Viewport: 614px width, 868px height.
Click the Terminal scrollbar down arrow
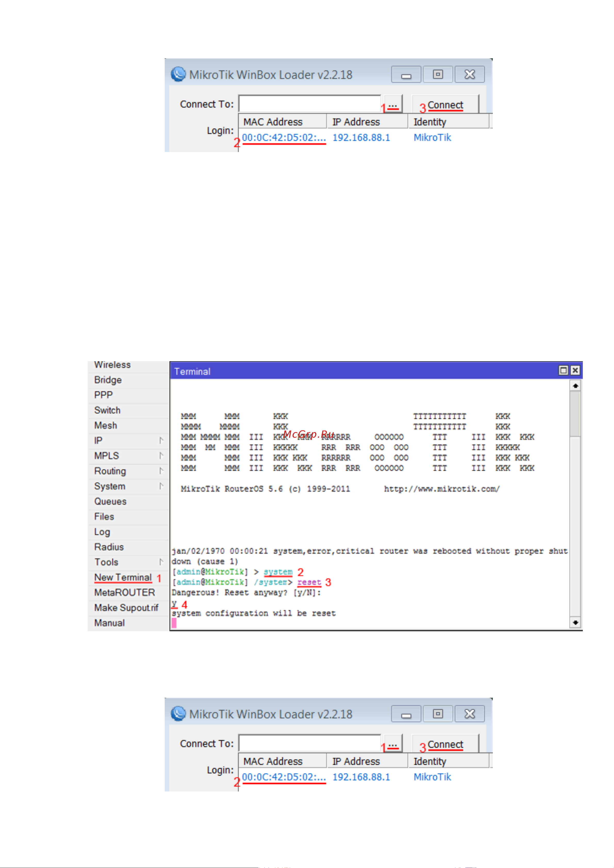pos(575,622)
